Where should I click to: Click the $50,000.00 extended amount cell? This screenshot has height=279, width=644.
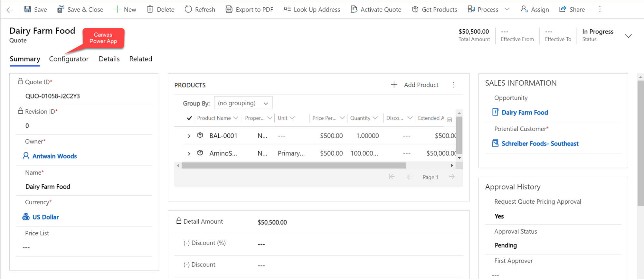tap(441, 153)
